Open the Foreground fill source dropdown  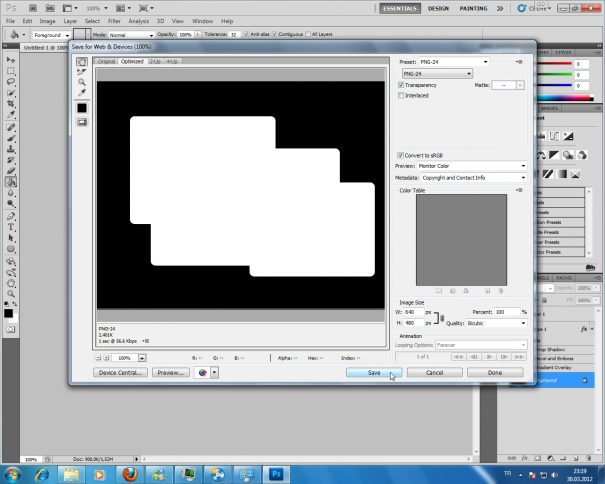51,35
